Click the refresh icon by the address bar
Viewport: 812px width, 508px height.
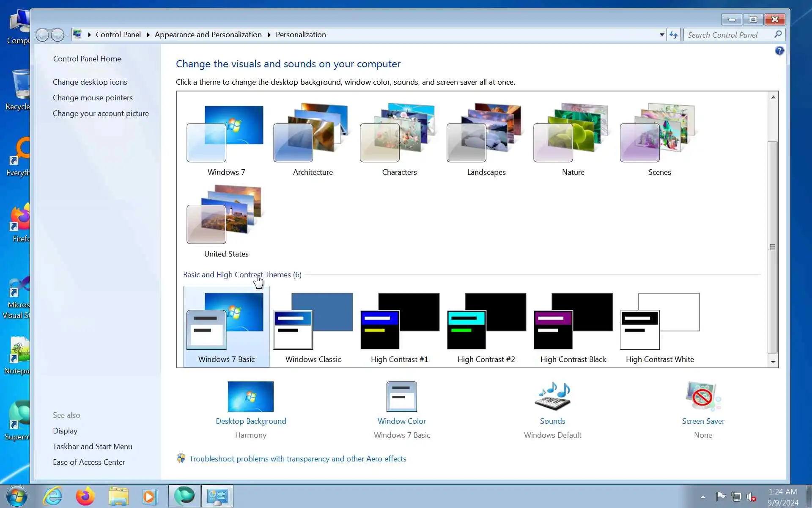pyautogui.click(x=673, y=35)
